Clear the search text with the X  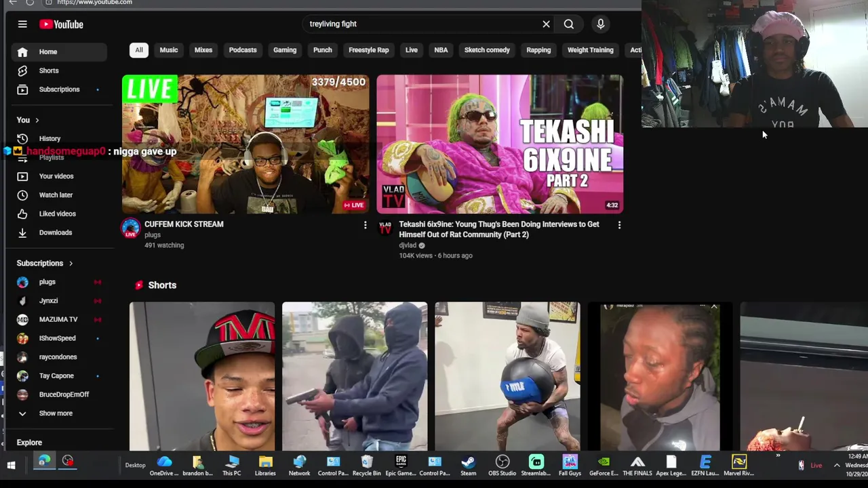point(546,24)
